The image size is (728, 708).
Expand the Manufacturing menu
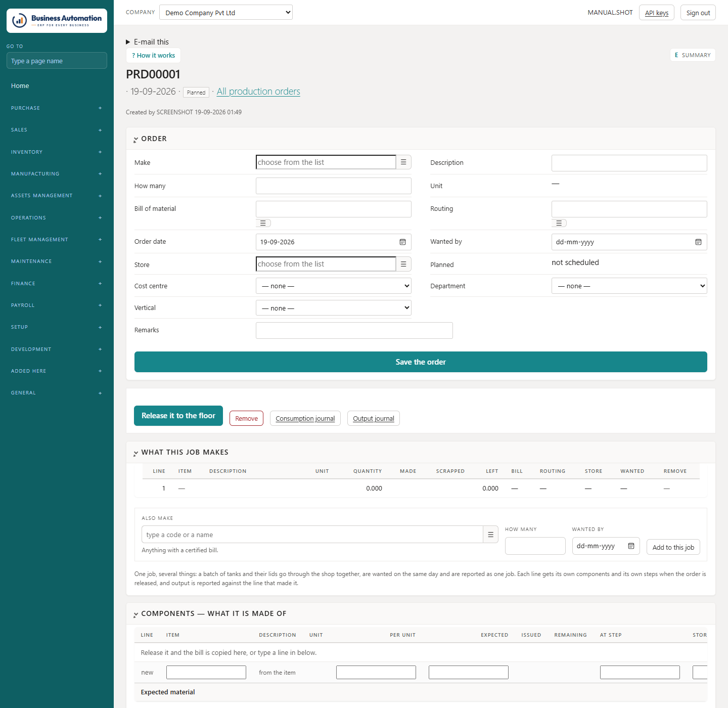tap(57, 174)
